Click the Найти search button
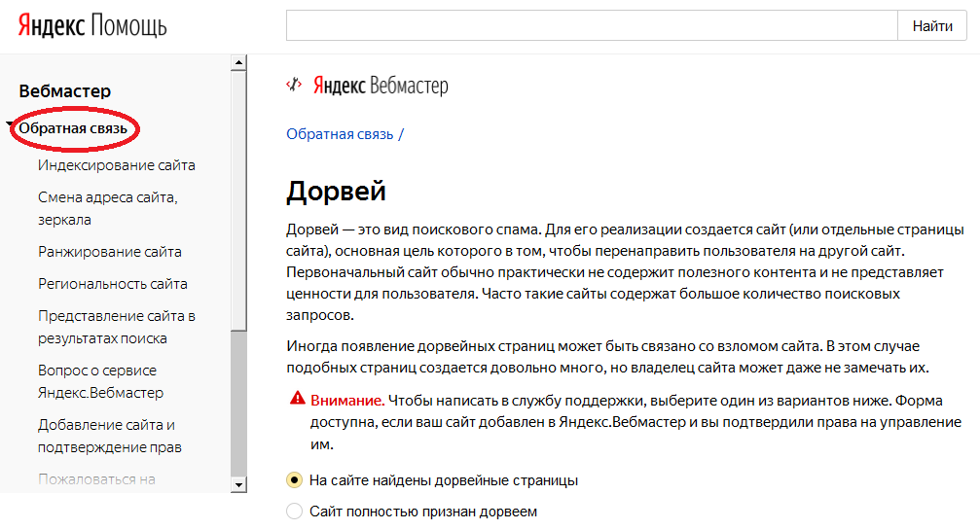Image resolution: width=980 pixels, height=530 pixels. [932, 25]
